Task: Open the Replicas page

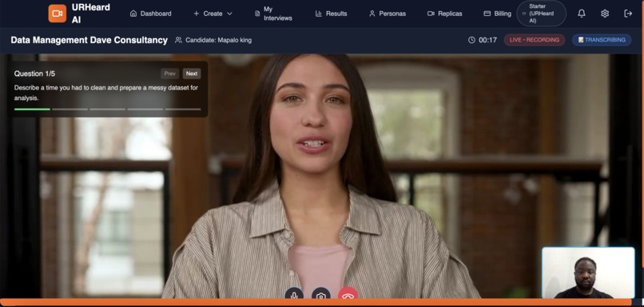Action: [x=444, y=14]
